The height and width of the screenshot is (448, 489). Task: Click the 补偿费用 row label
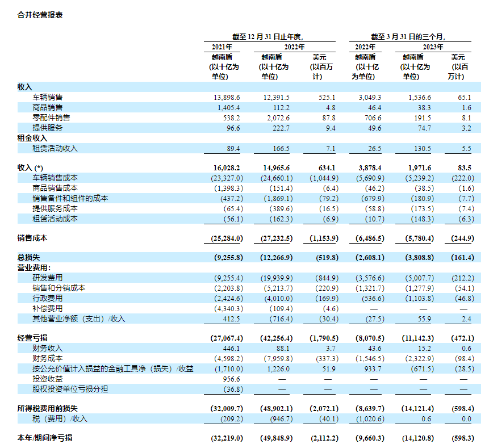48,308
